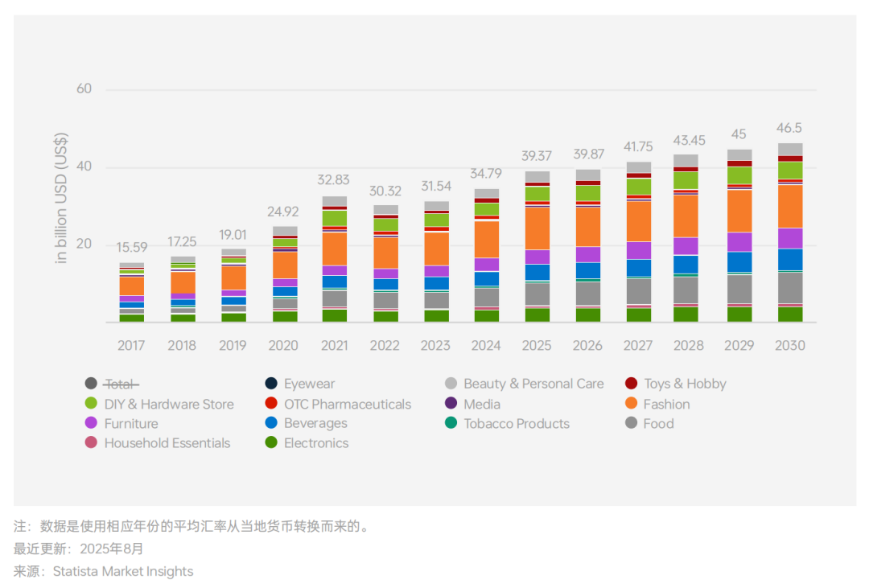Screen dimensions: 869x588
Task: Hide the Beauty & Personal Care series
Action: pyautogui.click(x=524, y=384)
